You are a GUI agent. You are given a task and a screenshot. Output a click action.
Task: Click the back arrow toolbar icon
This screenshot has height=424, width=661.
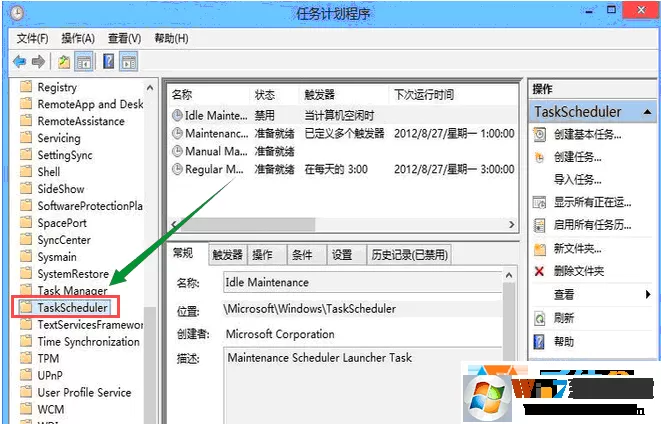tap(19, 62)
